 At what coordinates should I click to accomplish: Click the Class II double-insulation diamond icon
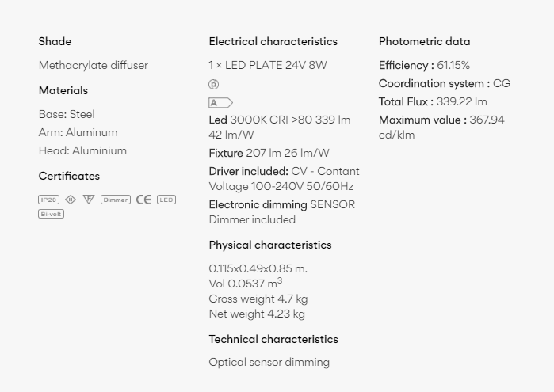tap(71, 200)
